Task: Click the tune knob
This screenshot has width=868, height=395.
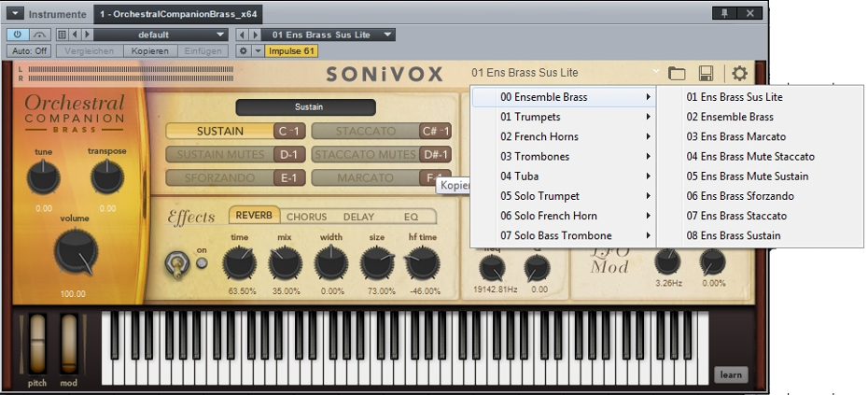Action: click(x=43, y=177)
